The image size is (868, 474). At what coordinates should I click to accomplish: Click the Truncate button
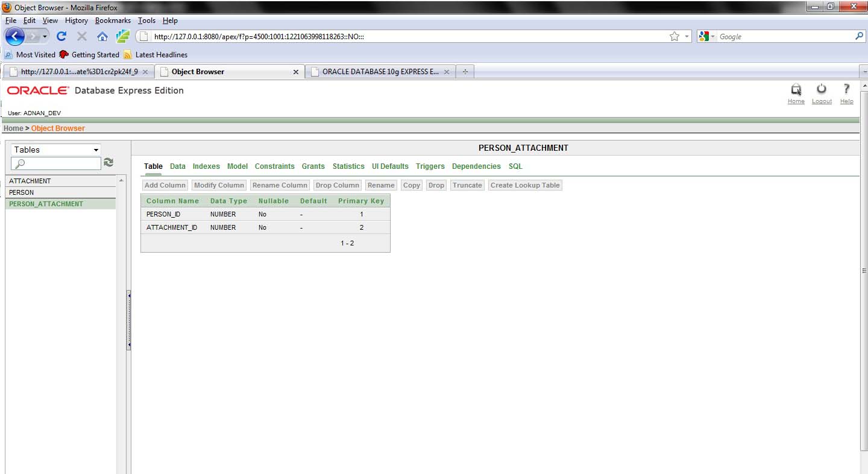(x=467, y=185)
